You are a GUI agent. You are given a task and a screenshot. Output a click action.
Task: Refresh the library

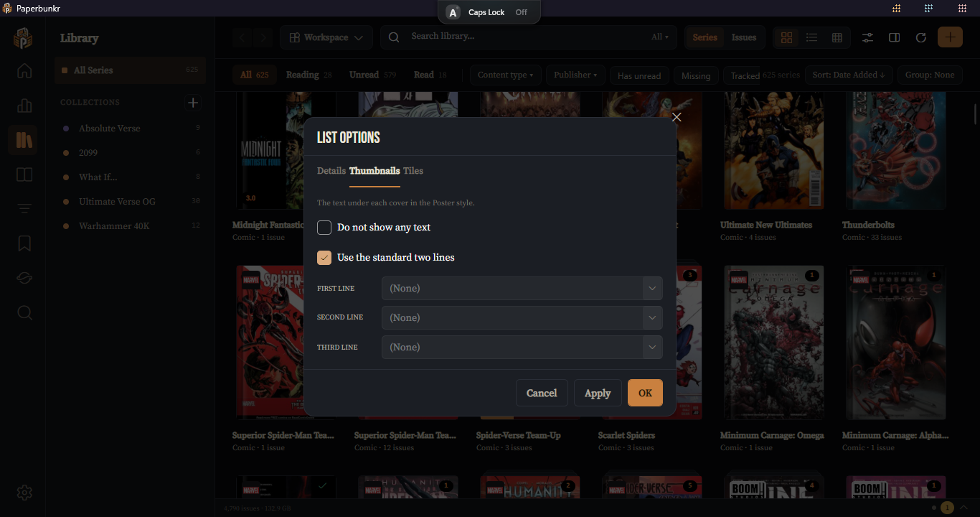coord(921,37)
